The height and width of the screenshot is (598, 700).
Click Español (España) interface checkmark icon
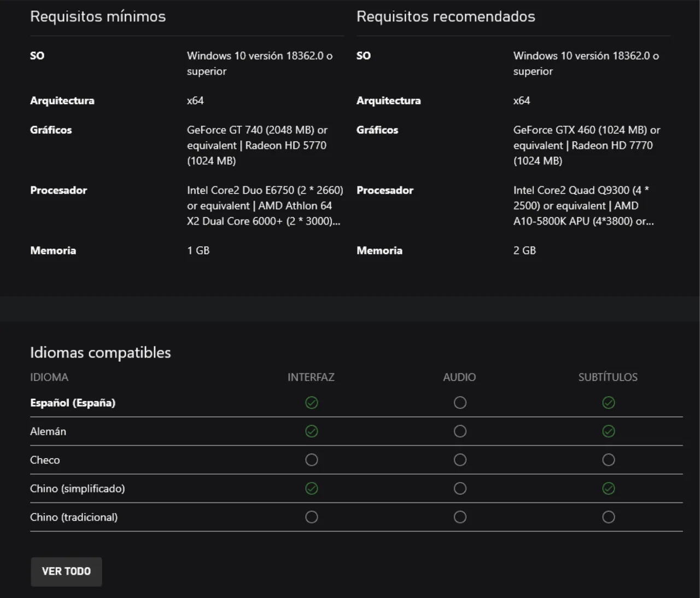(x=312, y=403)
